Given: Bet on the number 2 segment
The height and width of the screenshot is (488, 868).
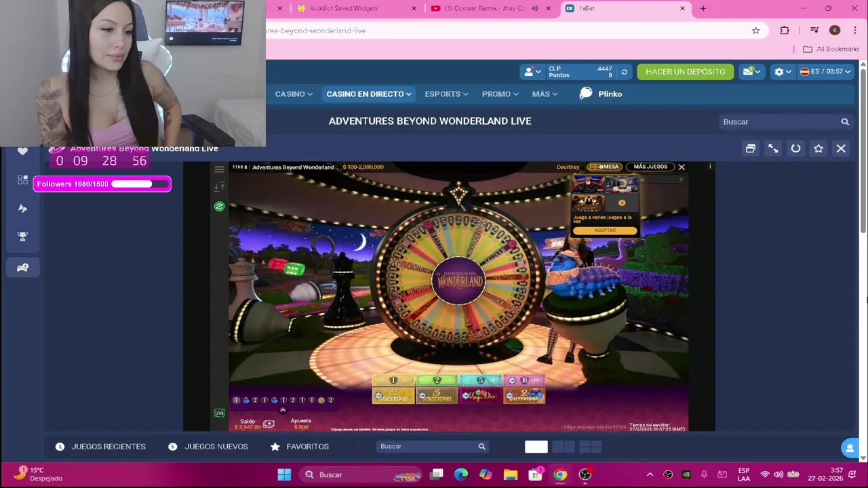Looking at the screenshot, I should 437,380.
